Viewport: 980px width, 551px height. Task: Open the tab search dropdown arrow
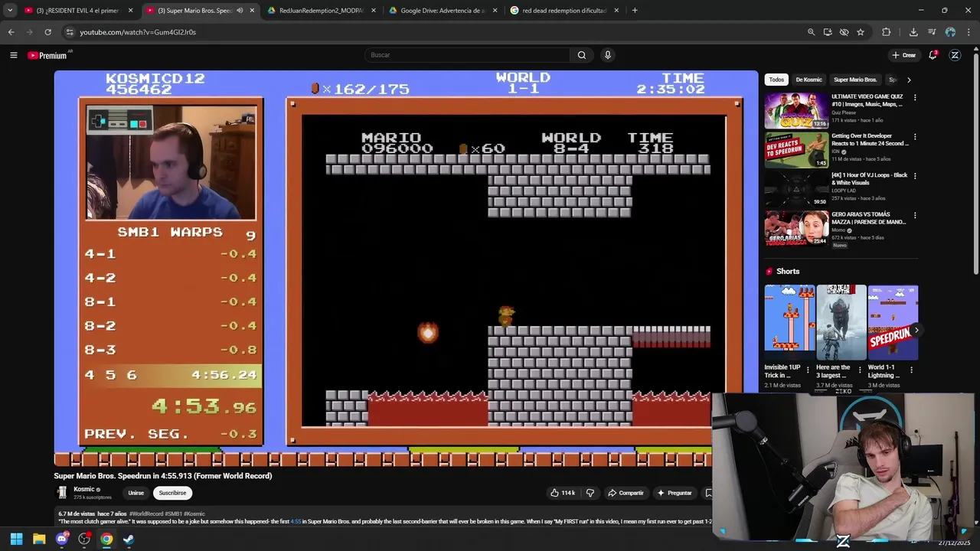[x=10, y=11]
